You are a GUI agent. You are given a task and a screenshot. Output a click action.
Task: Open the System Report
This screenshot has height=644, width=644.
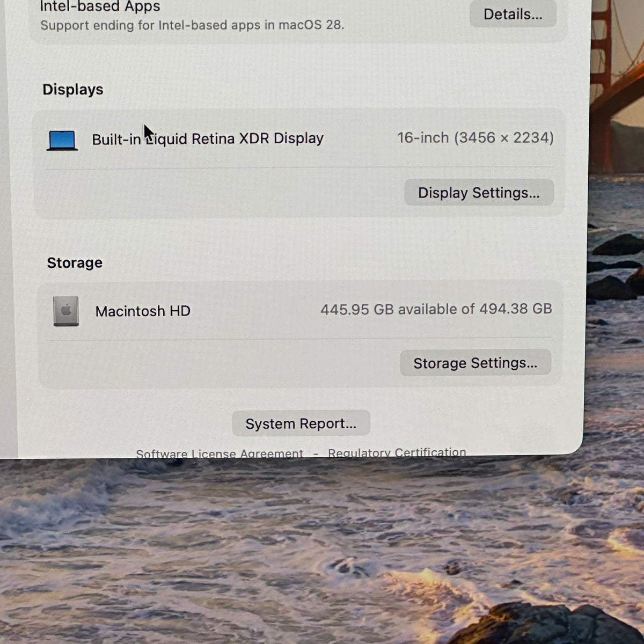301,423
